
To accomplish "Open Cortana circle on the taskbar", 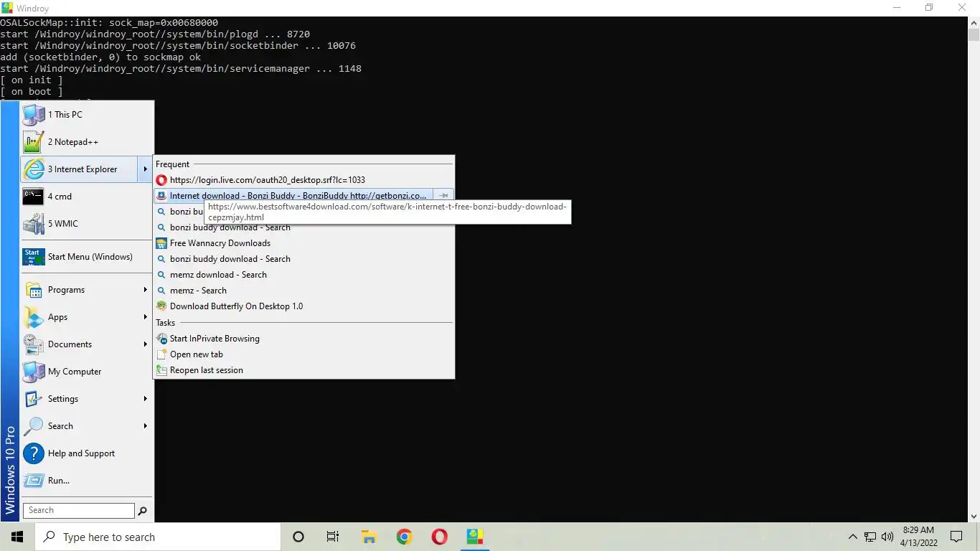I will tap(298, 537).
